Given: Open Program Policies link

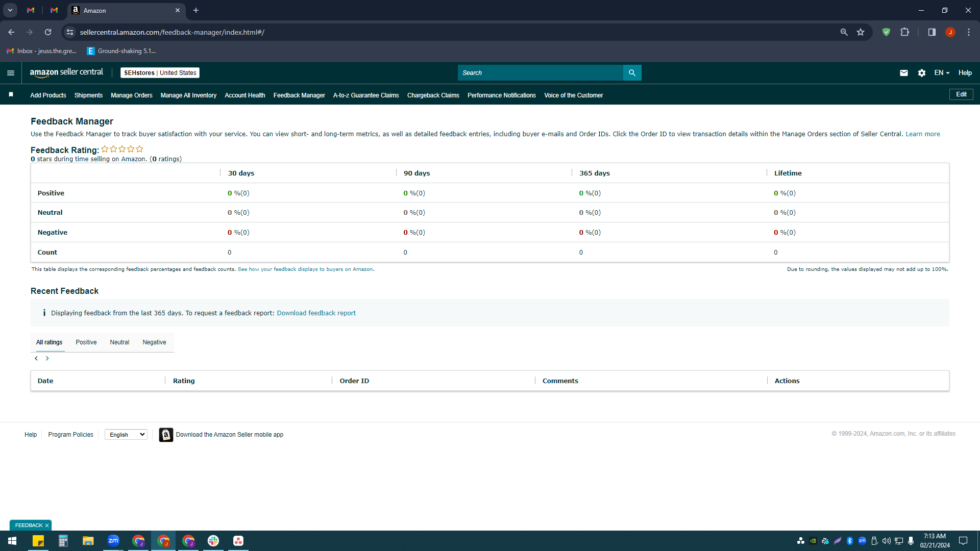Looking at the screenshot, I should 71,435.
